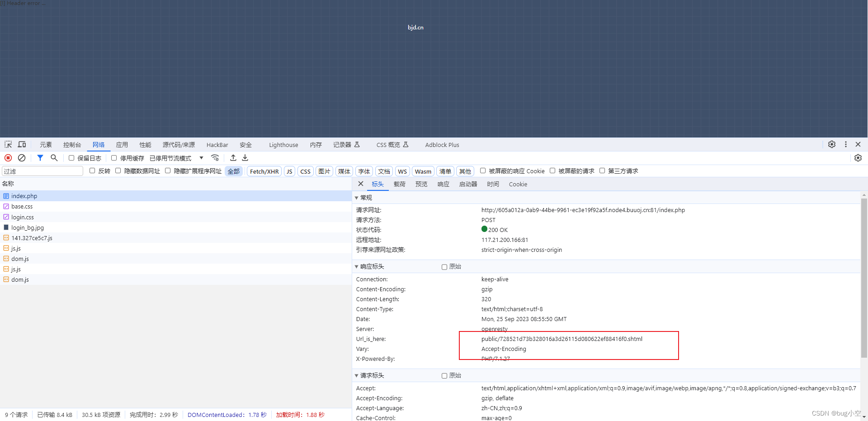The width and height of the screenshot is (868, 421).
Task: Click the base.css stylesheet icon
Action: (x=6, y=206)
